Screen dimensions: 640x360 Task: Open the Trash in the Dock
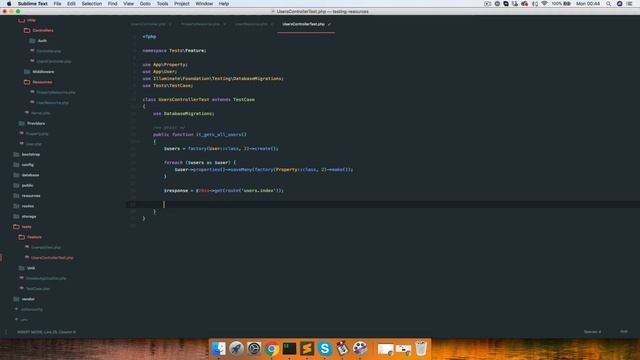421,349
